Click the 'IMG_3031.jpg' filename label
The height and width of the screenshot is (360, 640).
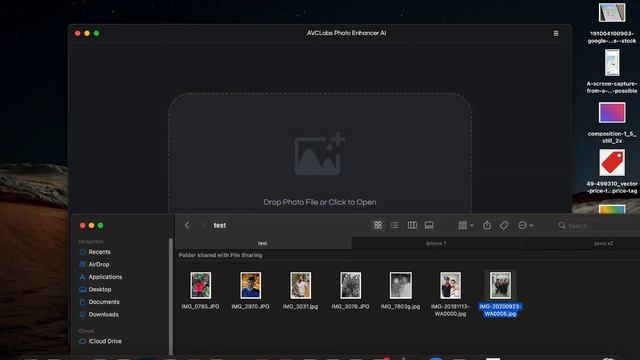coord(300,307)
